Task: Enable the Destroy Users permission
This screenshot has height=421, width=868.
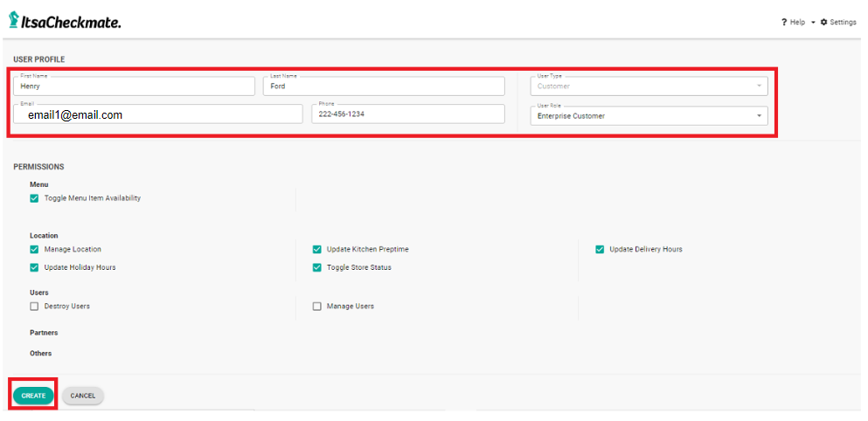Action: 34,307
